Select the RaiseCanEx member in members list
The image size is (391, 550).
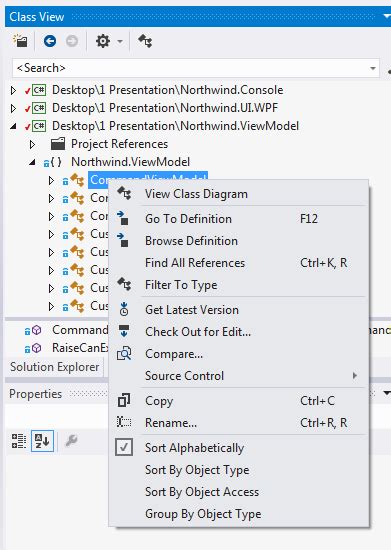coord(80,348)
